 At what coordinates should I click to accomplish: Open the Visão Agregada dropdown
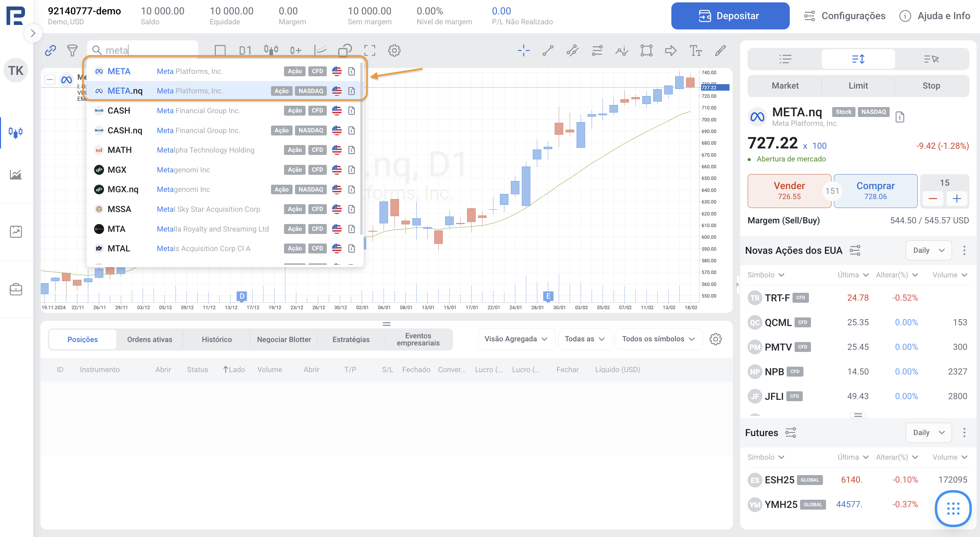coord(516,339)
